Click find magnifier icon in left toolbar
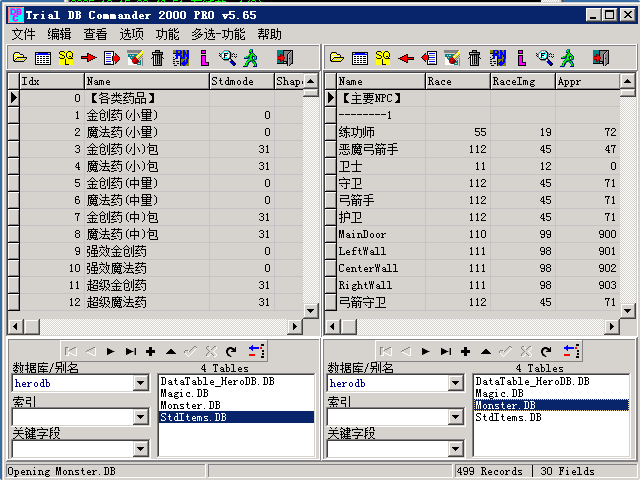Screen dimensions: 640x480 (227, 58)
